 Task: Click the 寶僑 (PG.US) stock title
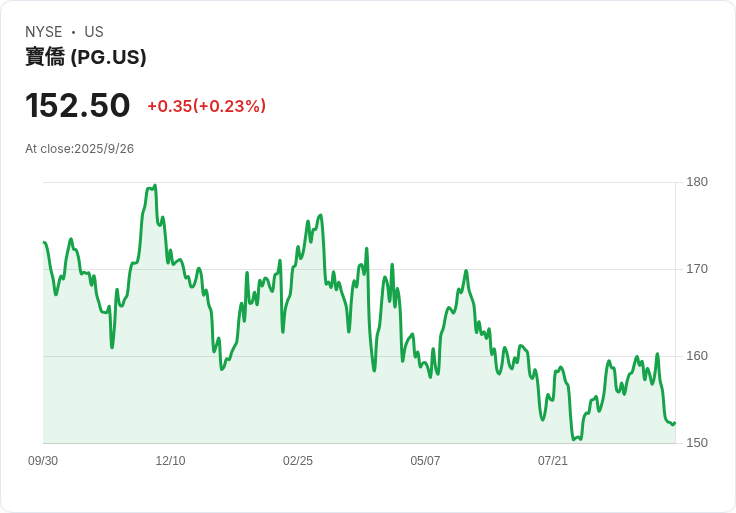[85, 57]
